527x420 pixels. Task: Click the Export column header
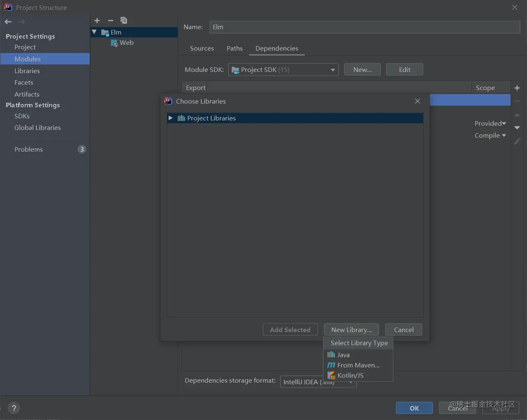(196, 88)
